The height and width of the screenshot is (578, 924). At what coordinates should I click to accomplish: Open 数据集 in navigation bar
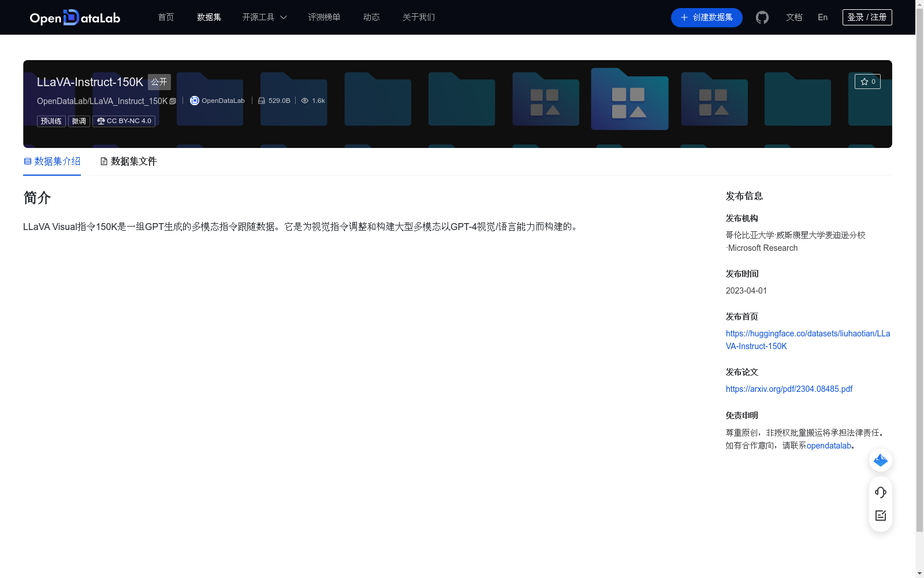coord(209,17)
